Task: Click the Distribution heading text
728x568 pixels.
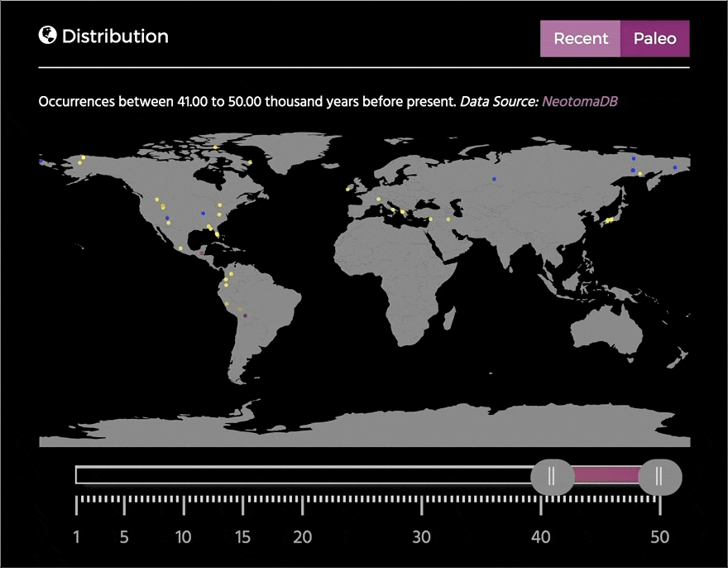Action: coord(115,36)
